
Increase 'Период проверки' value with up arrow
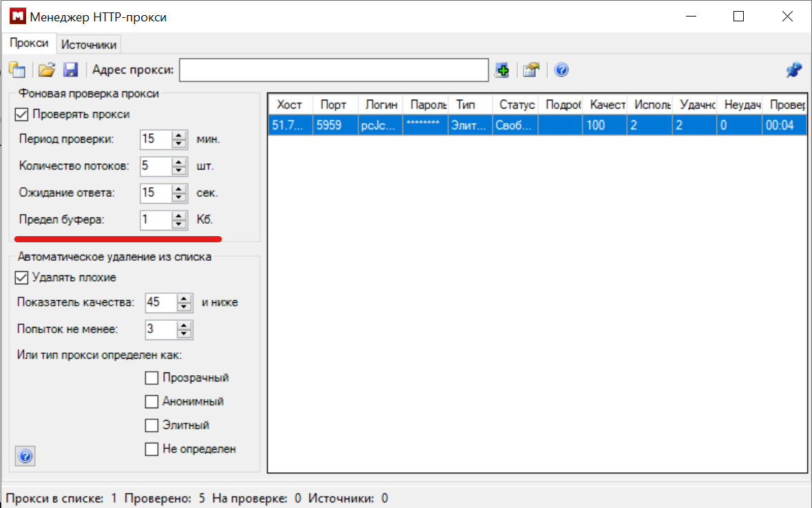[x=180, y=135]
